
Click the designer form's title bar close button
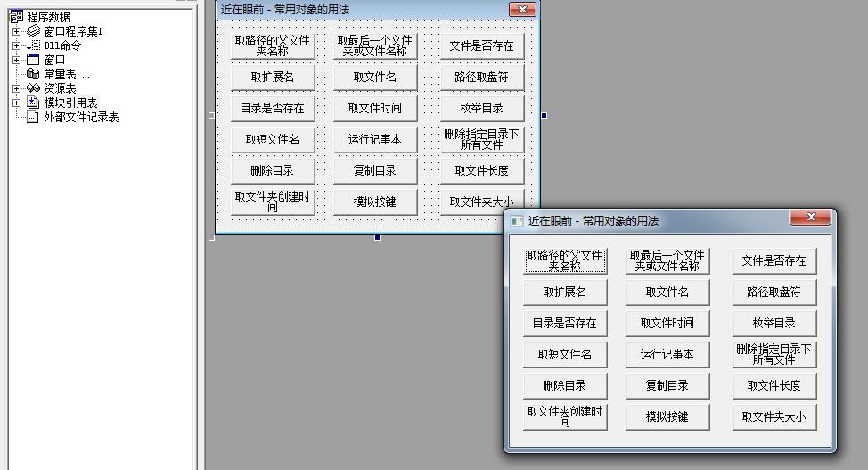tap(522, 10)
